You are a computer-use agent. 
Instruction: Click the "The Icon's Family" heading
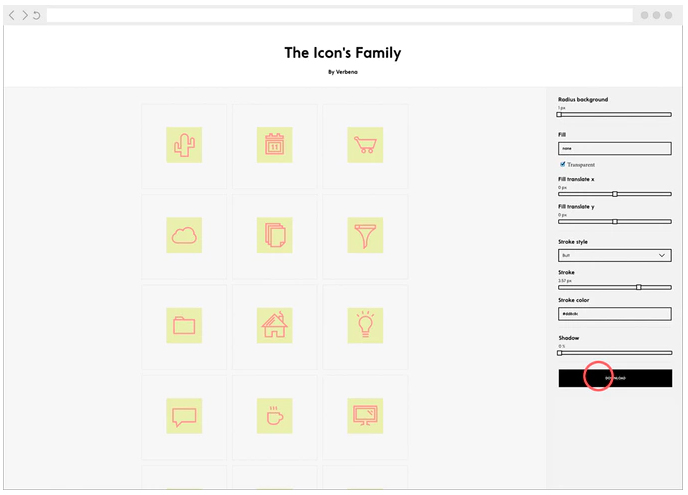coord(343,53)
